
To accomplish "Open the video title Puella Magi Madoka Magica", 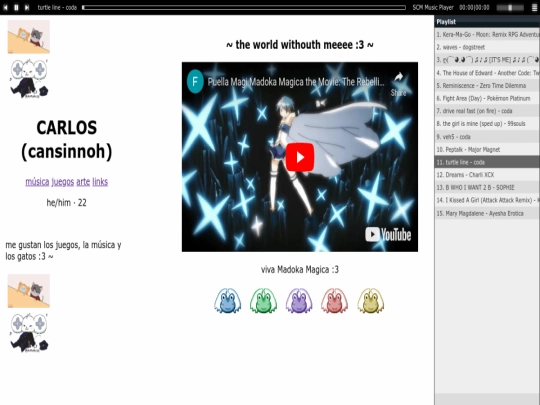I will (296, 82).
